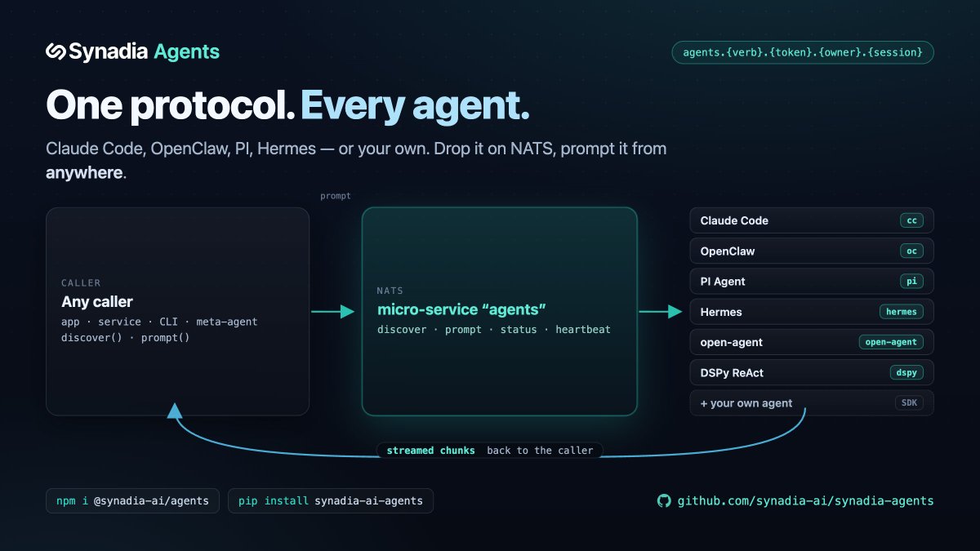Click the NATS label in center box
980x551 pixels.
pos(390,291)
